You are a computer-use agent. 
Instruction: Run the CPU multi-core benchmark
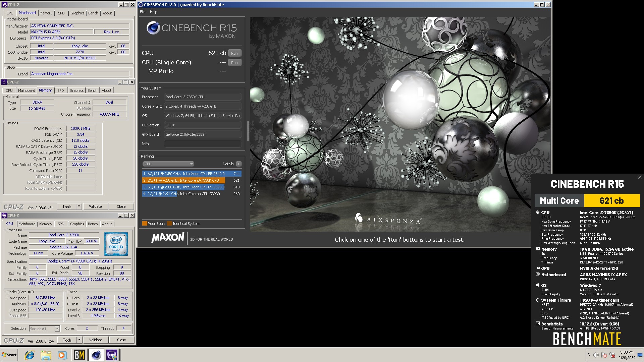(x=234, y=53)
